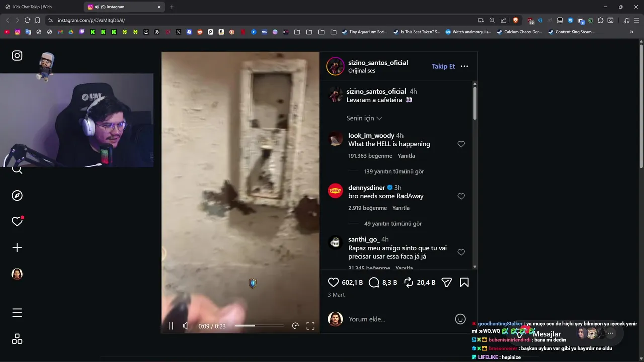Create a new post with the plus icon

(x=17, y=248)
